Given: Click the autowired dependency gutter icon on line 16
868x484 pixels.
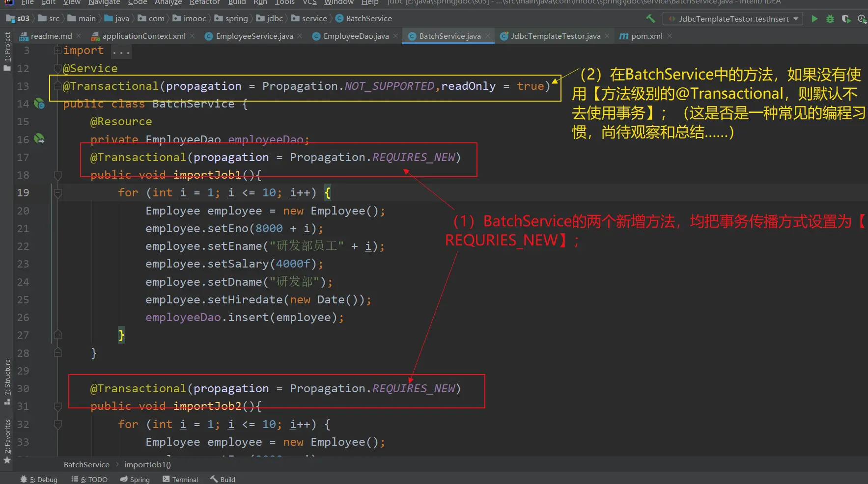Looking at the screenshot, I should 39,139.
